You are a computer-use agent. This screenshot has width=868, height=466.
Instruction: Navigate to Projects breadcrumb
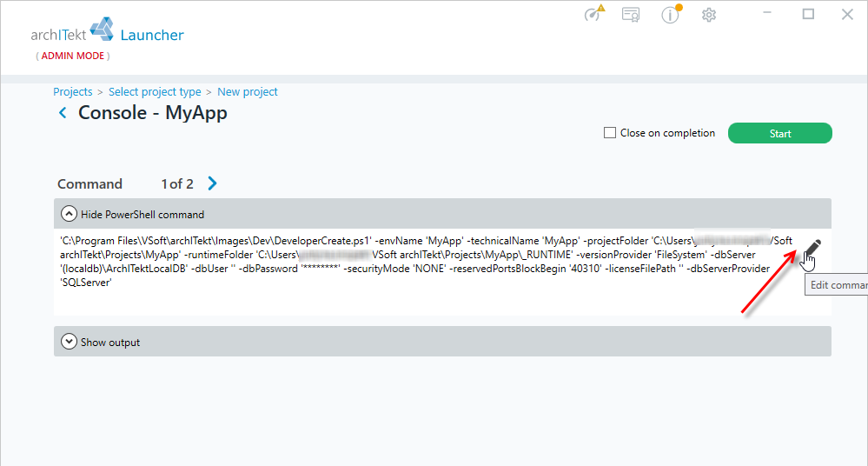pos(72,92)
